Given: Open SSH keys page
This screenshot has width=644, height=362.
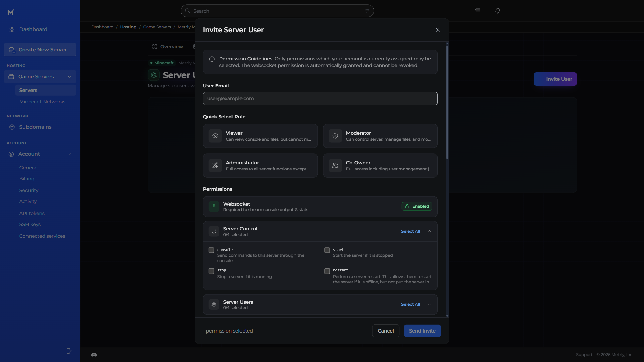Looking at the screenshot, I should (x=30, y=225).
